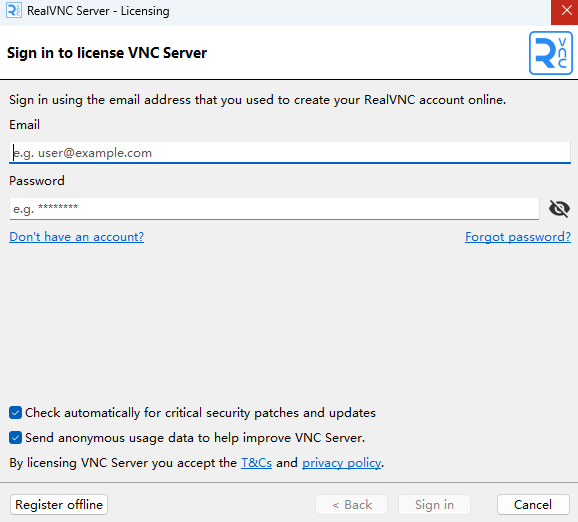Toggle password visibility eye icon

(x=559, y=209)
